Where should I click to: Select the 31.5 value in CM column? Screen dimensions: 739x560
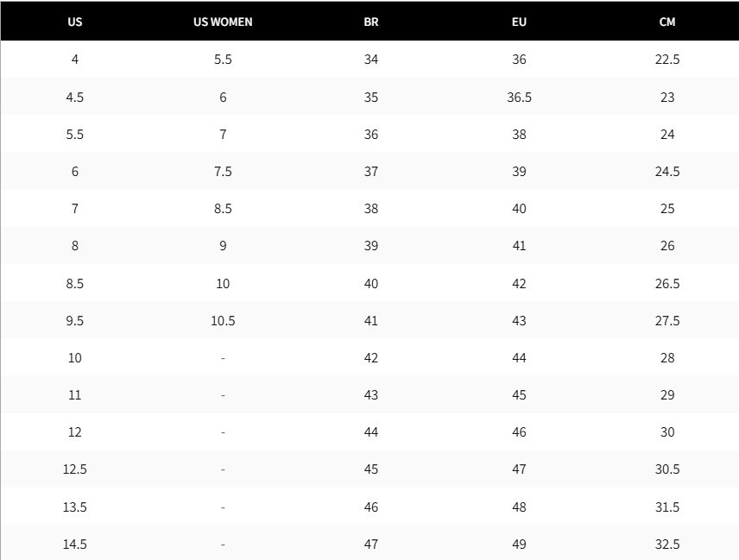tap(667, 507)
